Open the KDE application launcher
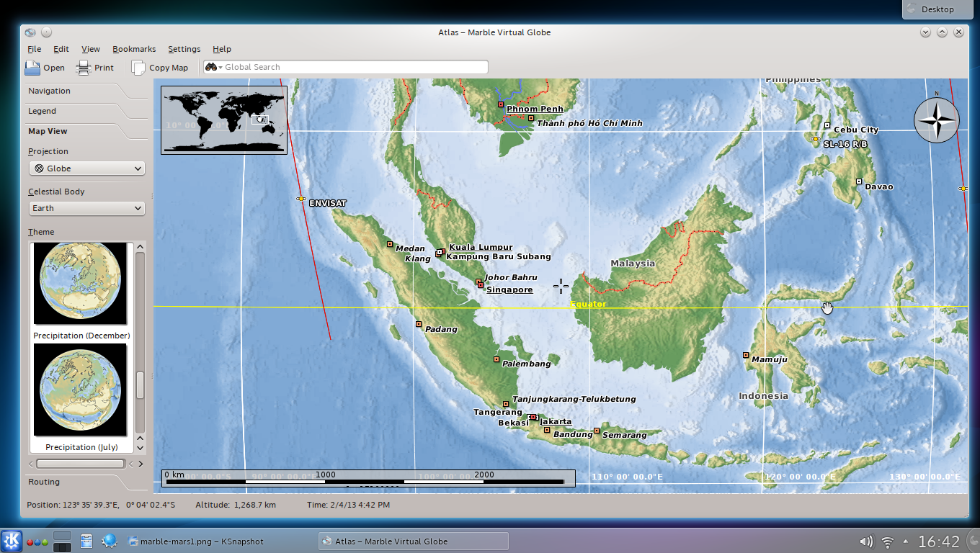The image size is (980, 553). point(12,541)
